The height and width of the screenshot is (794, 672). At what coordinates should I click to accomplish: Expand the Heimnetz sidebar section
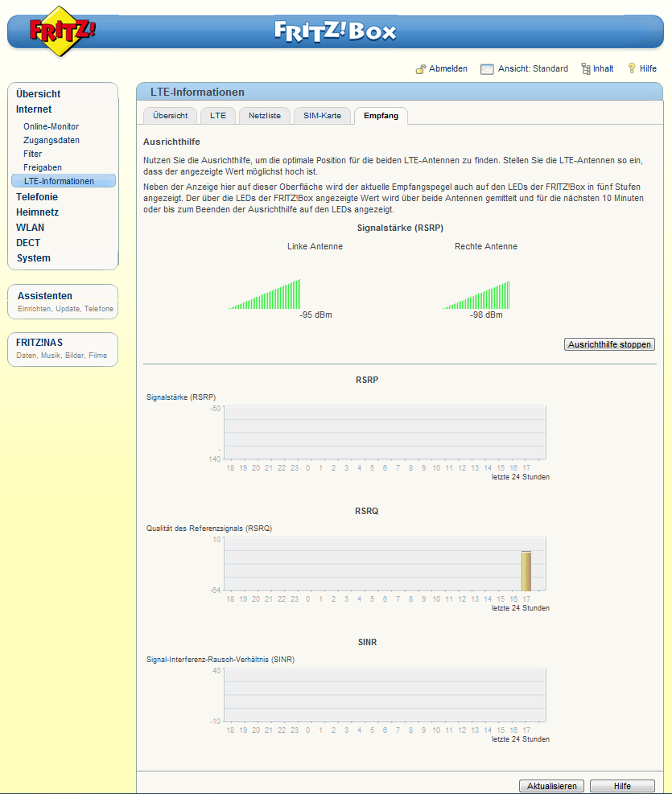point(37,212)
